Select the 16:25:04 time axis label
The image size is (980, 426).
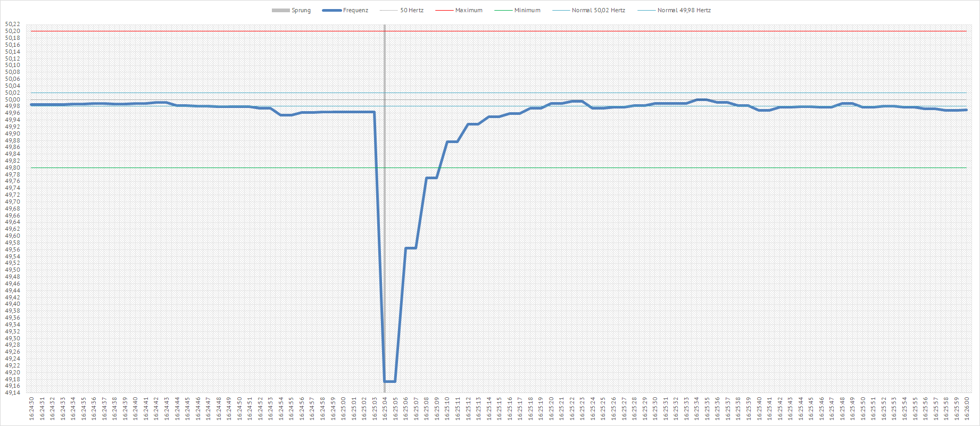(385, 408)
